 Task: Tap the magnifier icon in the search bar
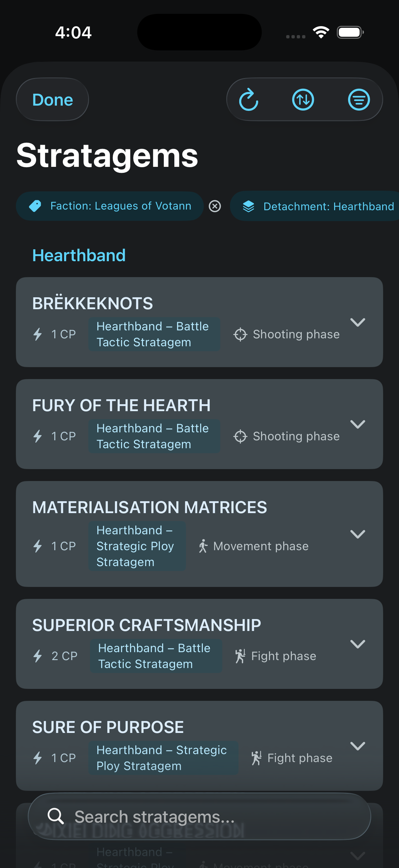coord(56,816)
